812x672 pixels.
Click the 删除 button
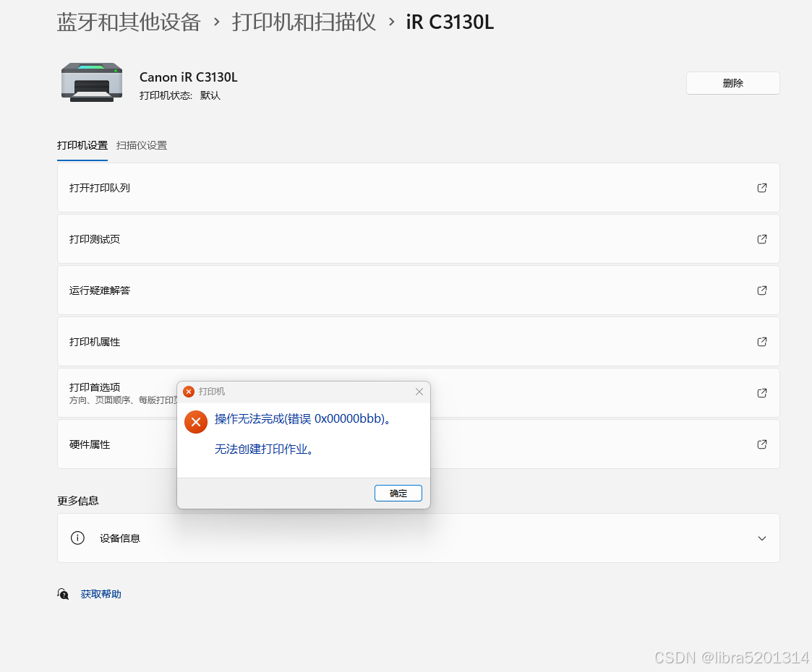pyautogui.click(x=732, y=83)
